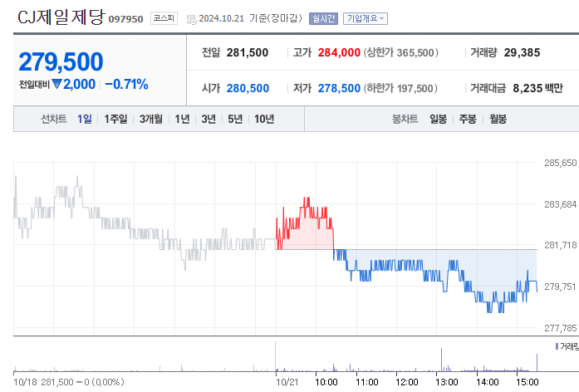Click the 12:00 time axis label
579x392 pixels.
pos(407,382)
